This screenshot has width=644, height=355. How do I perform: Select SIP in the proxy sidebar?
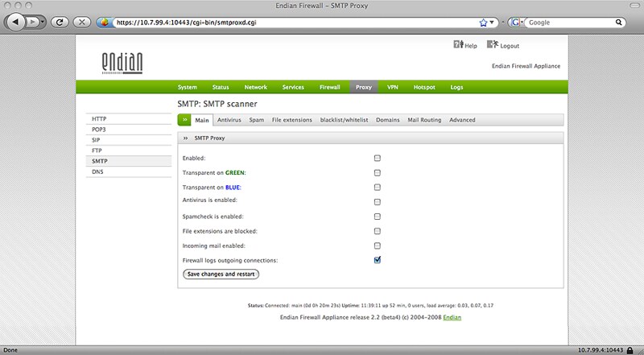129,140
